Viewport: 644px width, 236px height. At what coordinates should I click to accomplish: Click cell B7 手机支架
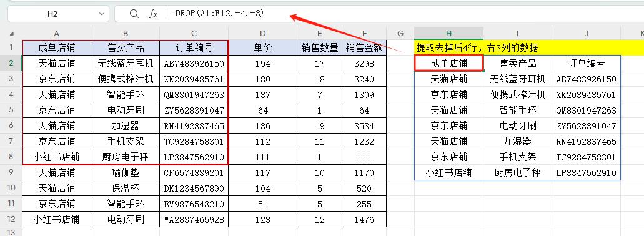126,141
